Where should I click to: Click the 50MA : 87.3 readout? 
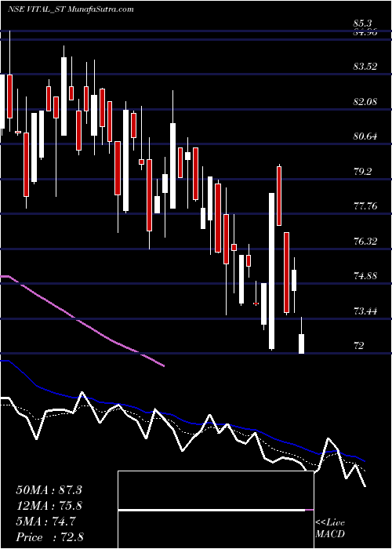[49, 490]
